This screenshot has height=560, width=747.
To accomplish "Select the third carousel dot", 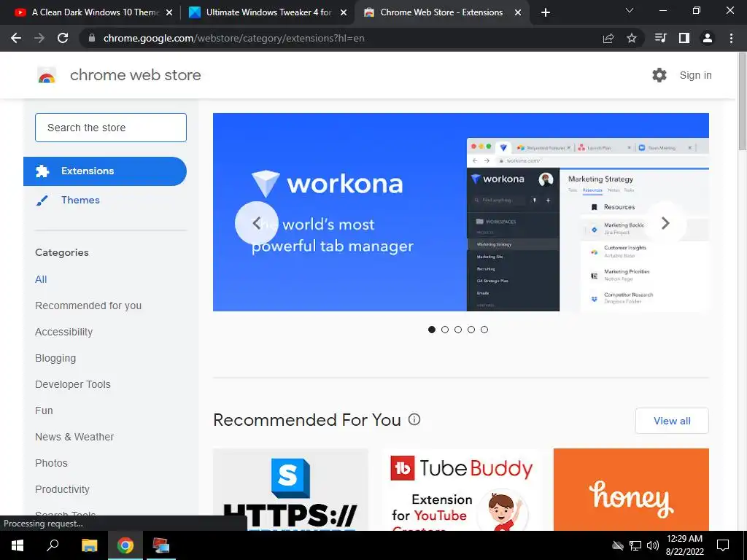I will [x=458, y=330].
